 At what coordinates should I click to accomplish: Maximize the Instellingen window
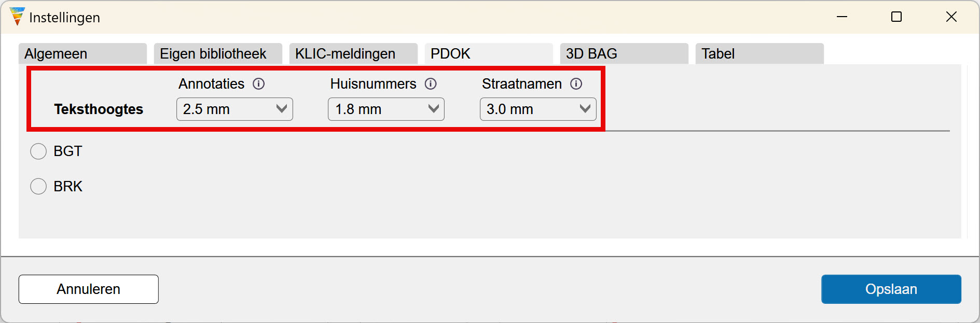[896, 17]
